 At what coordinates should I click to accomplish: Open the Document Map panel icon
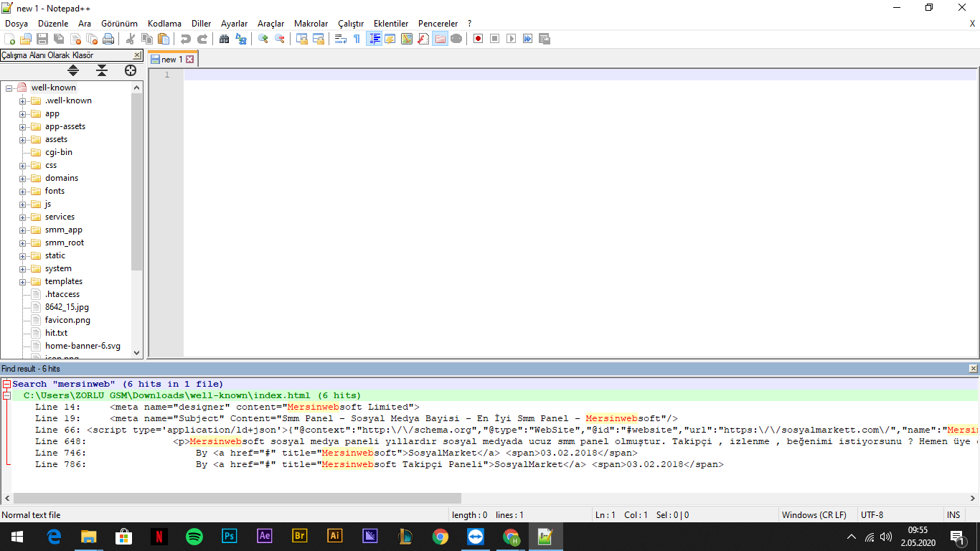pos(407,39)
